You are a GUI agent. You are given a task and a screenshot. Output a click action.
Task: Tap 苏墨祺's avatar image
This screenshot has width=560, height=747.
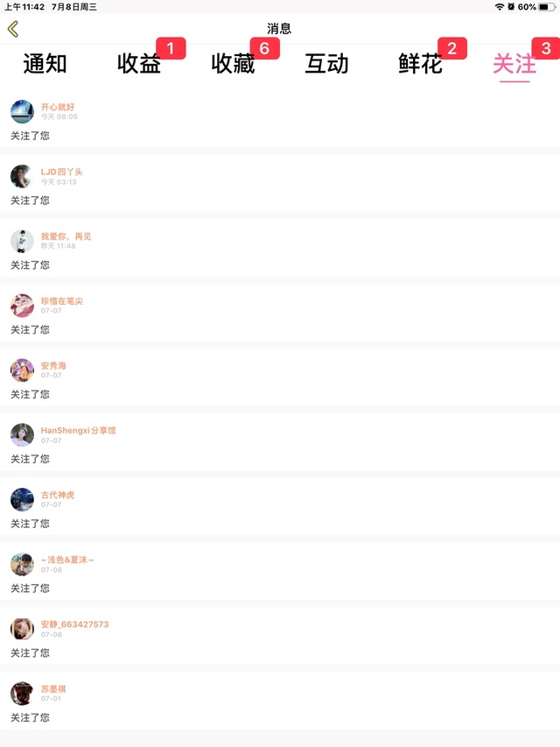(x=22, y=694)
